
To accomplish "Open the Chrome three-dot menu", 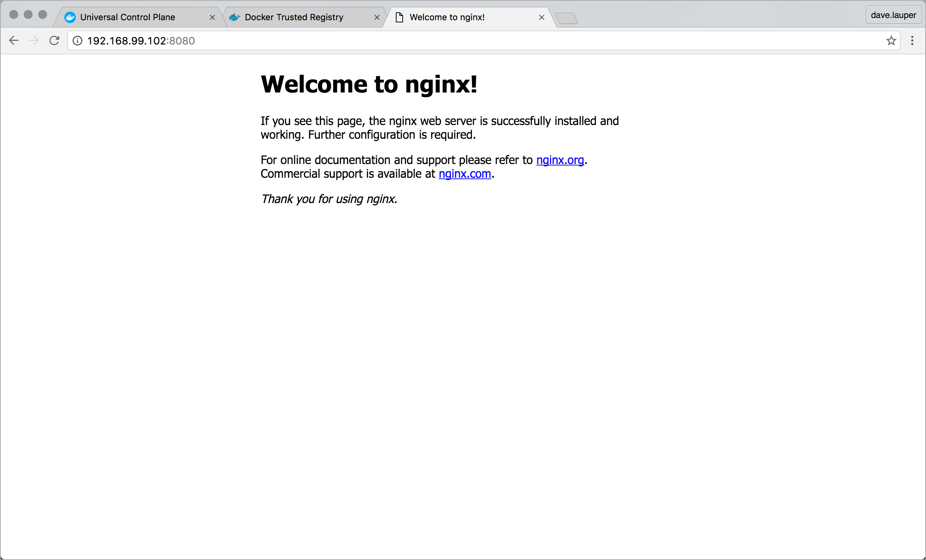I will click(912, 40).
